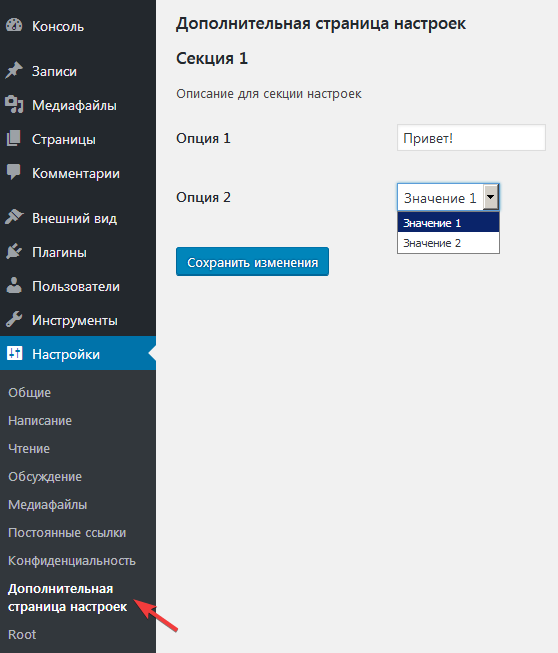Click the Опция 1 text field
The width and height of the screenshot is (558, 653).
click(x=471, y=138)
